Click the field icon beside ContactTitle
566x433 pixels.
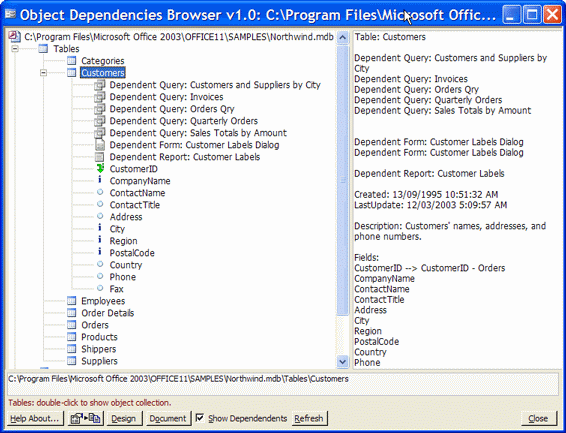pos(100,204)
